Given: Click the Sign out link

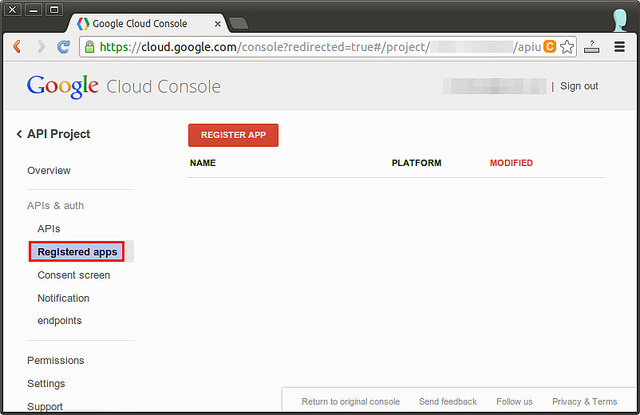Looking at the screenshot, I should coord(579,86).
